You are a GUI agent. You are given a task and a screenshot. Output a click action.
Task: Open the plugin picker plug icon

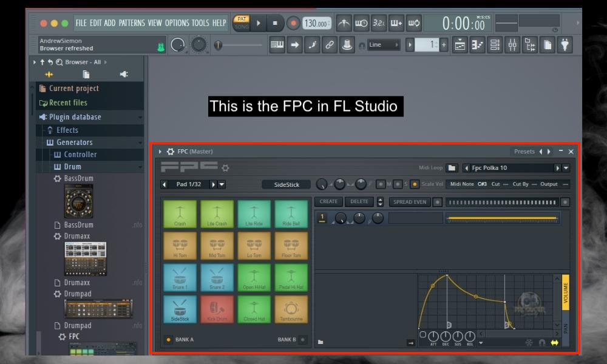[565, 45]
